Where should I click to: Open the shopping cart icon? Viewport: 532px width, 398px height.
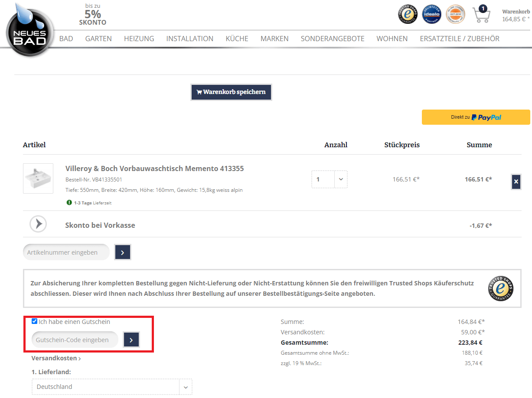pos(481,14)
